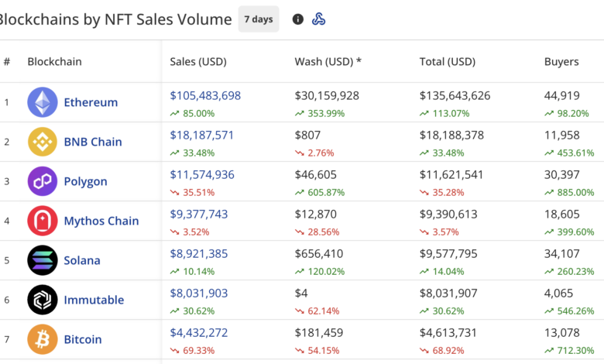Sort by Buyers column header

pyautogui.click(x=561, y=62)
